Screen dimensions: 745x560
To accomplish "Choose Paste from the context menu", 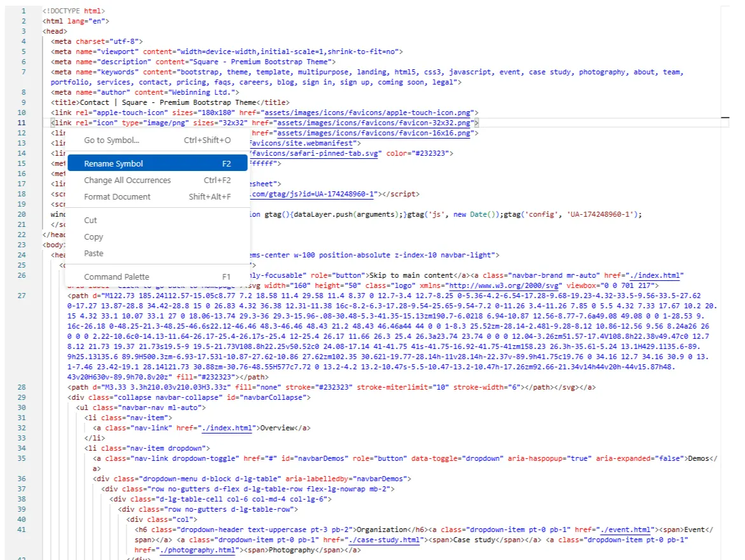I will [x=157, y=253].
